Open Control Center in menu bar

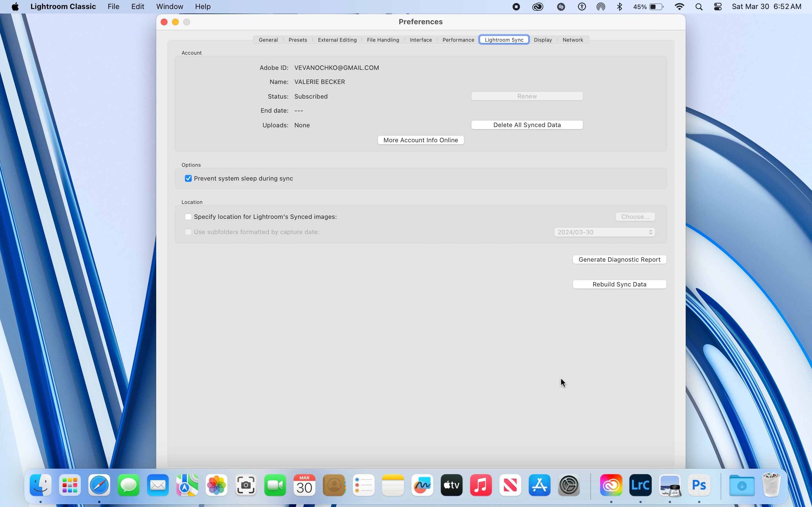(x=718, y=7)
